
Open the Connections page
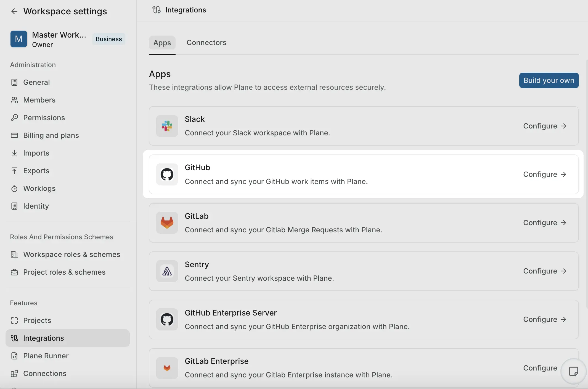pyautogui.click(x=68, y=374)
